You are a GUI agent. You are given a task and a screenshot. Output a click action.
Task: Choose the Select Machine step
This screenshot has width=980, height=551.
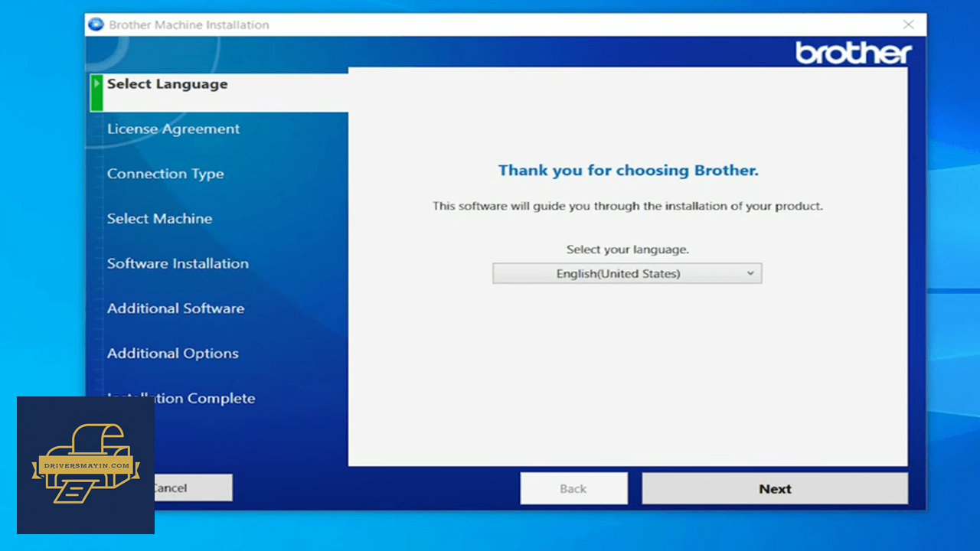pos(159,219)
